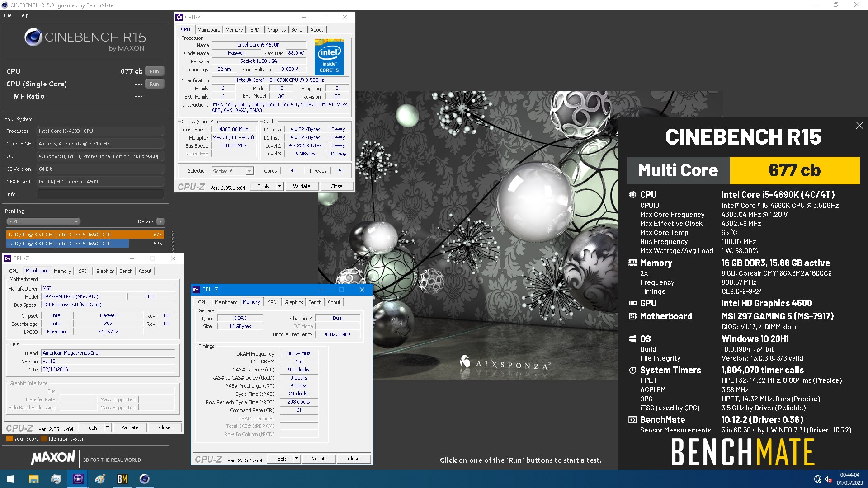Open BenchMate from the taskbar
The image size is (868, 488).
coord(122,479)
